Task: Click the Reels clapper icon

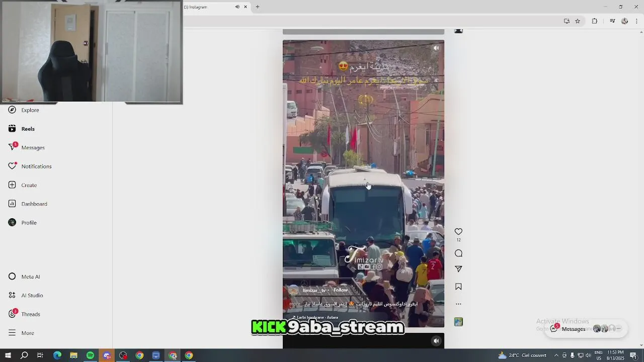Action: pyautogui.click(x=12, y=129)
